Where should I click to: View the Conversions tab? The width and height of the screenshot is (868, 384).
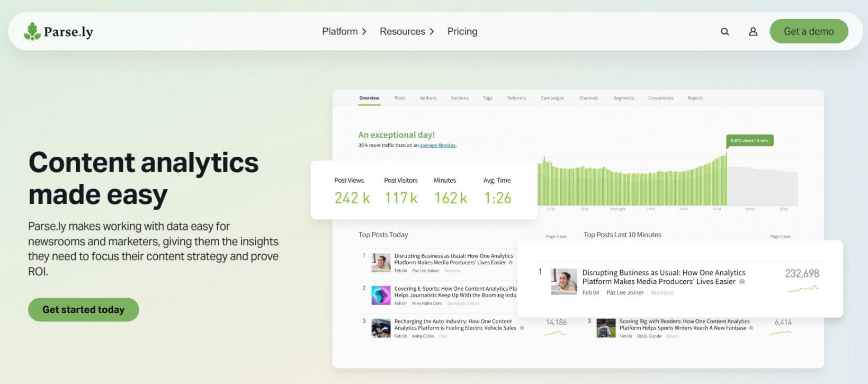tap(661, 98)
